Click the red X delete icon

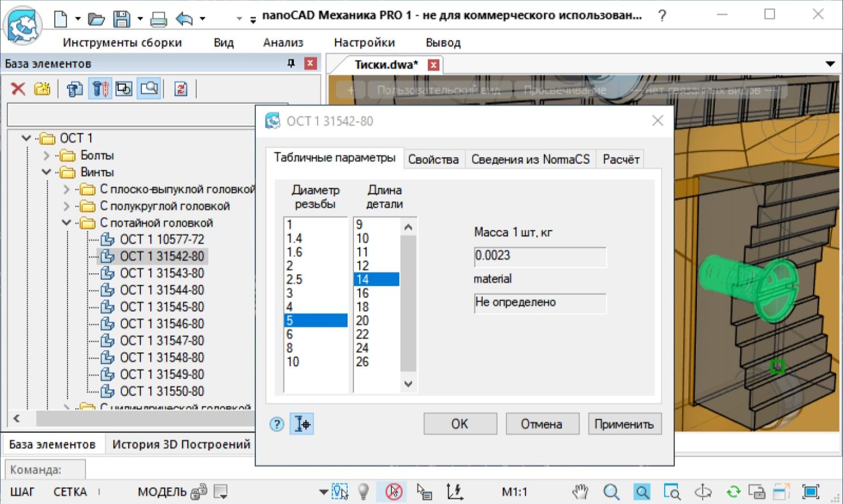[x=18, y=89]
